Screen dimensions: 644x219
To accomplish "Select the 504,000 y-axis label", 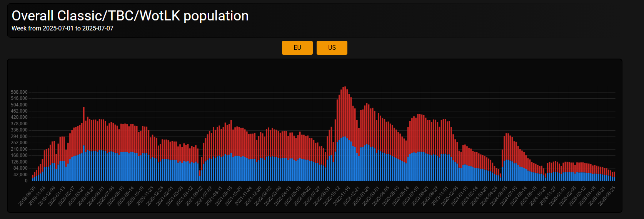I will click(19, 105).
